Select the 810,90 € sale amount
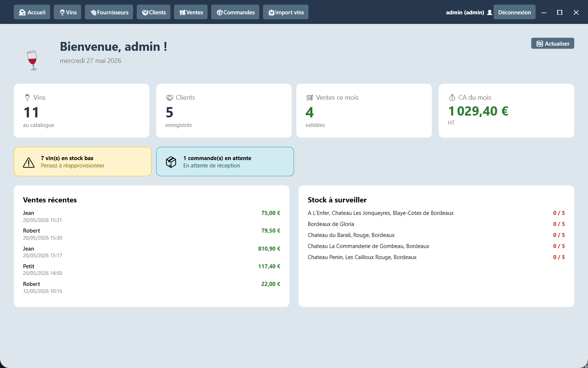 coord(269,249)
